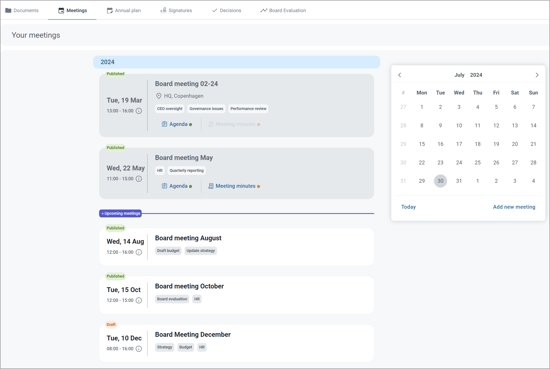The width and height of the screenshot is (550, 369).
Task: Select July 28 in the calendar
Action: click(x=533, y=163)
